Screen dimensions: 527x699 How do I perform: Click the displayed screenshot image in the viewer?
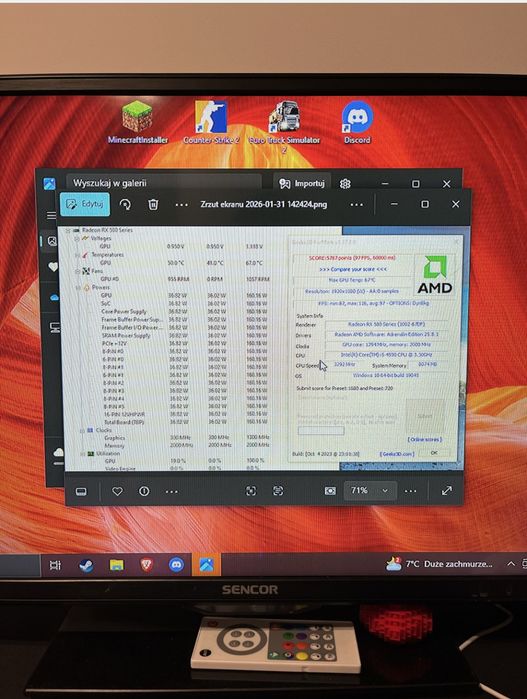click(264, 349)
